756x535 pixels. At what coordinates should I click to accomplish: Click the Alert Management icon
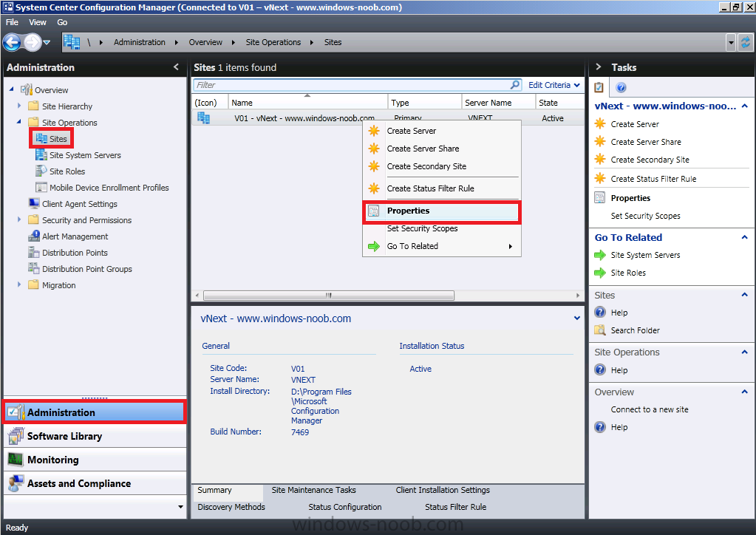point(34,236)
